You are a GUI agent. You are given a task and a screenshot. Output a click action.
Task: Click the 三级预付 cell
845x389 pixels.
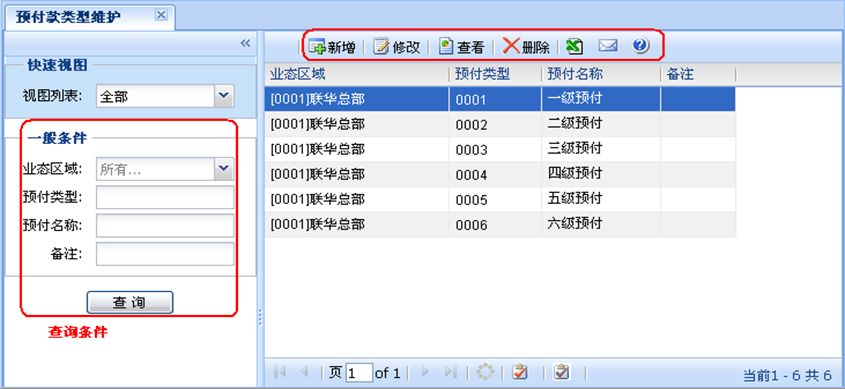601,149
